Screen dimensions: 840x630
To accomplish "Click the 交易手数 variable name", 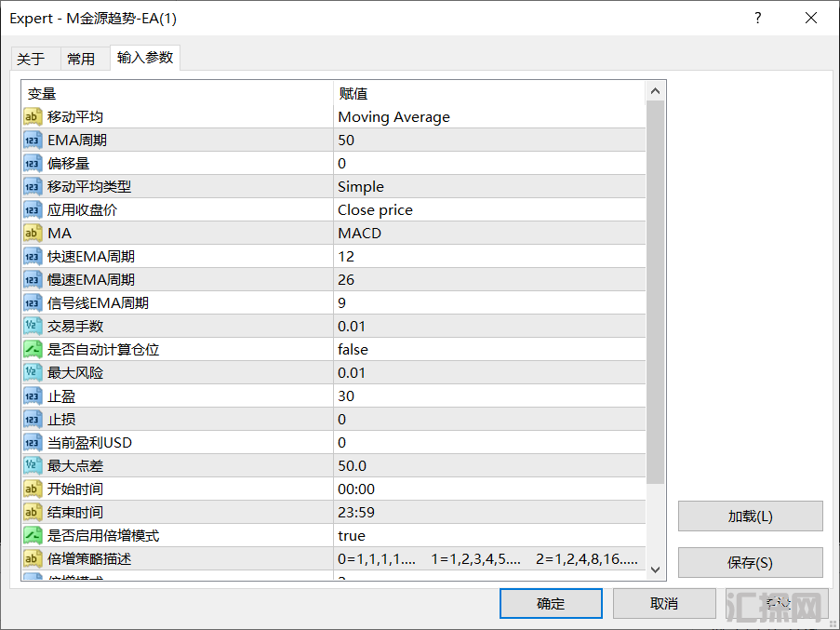I will coord(75,327).
